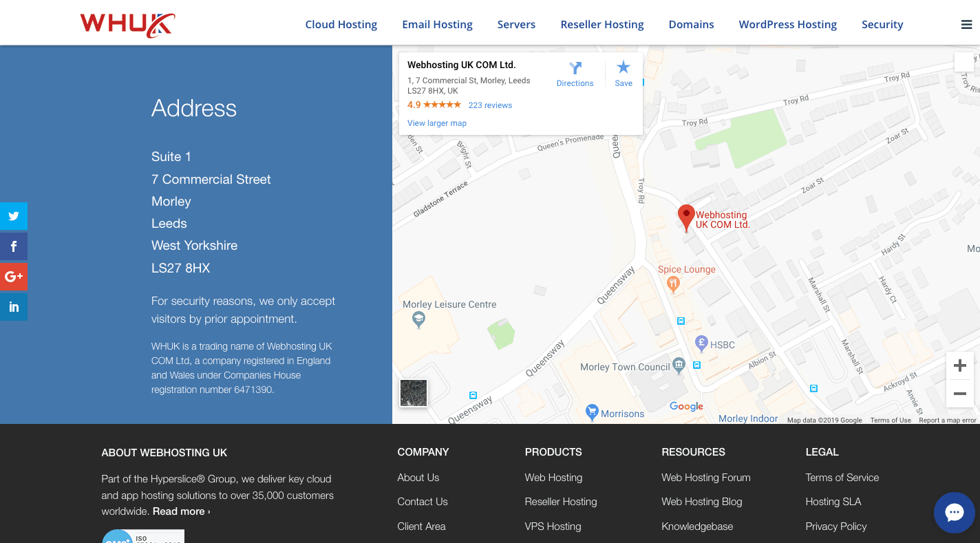Open WordPress Hosting navigation item
This screenshot has height=543, width=980.
click(788, 25)
